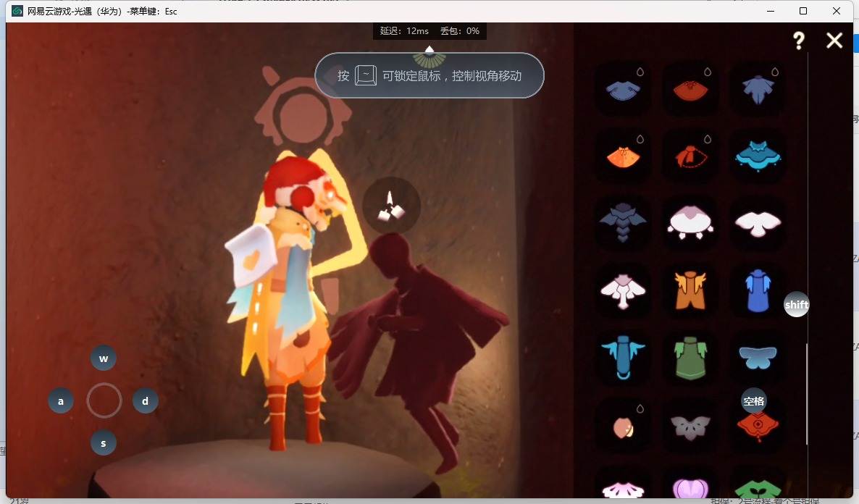
Task: Select the grey-blue collared cape icon
Action: coord(623,89)
